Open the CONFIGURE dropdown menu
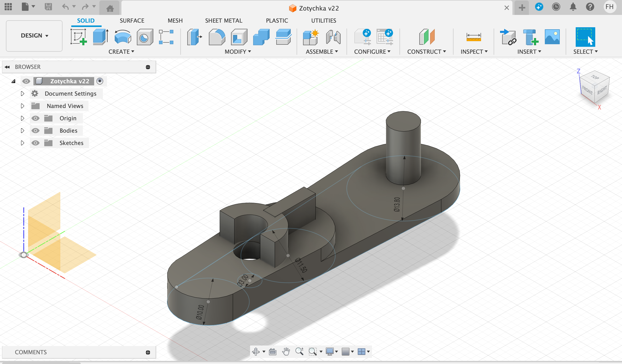This screenshot has width=622, height=364. (x=372, y=52)
